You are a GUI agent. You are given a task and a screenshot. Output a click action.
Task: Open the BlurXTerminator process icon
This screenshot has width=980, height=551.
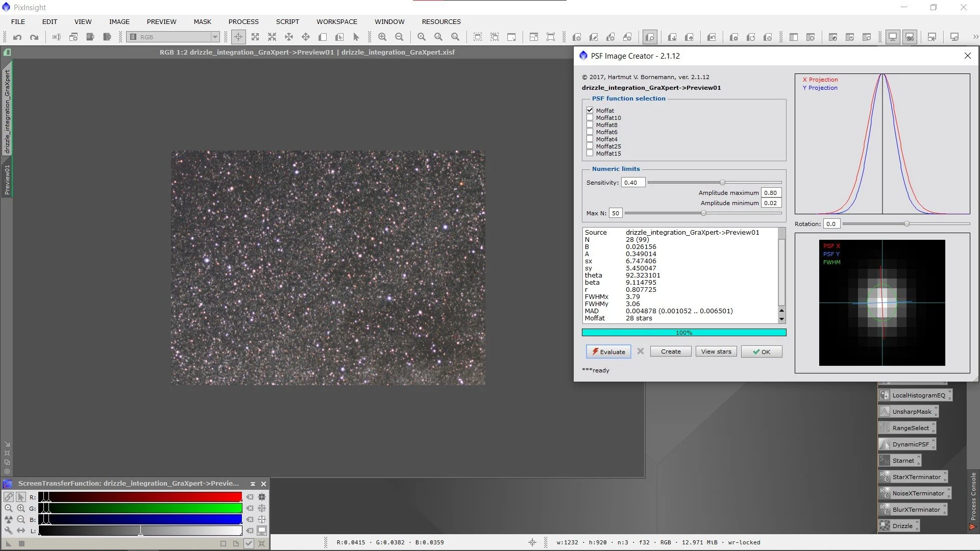913,510
